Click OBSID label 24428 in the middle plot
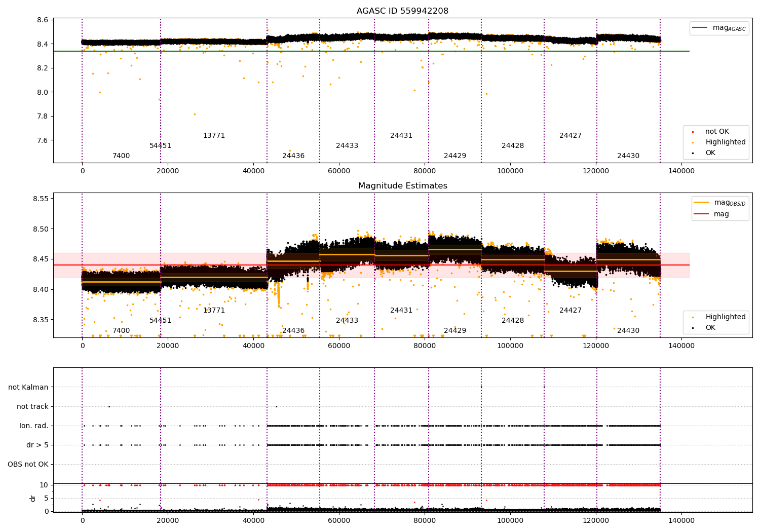The width and height of the screenshot is (760, 532). tap(513, 321)
